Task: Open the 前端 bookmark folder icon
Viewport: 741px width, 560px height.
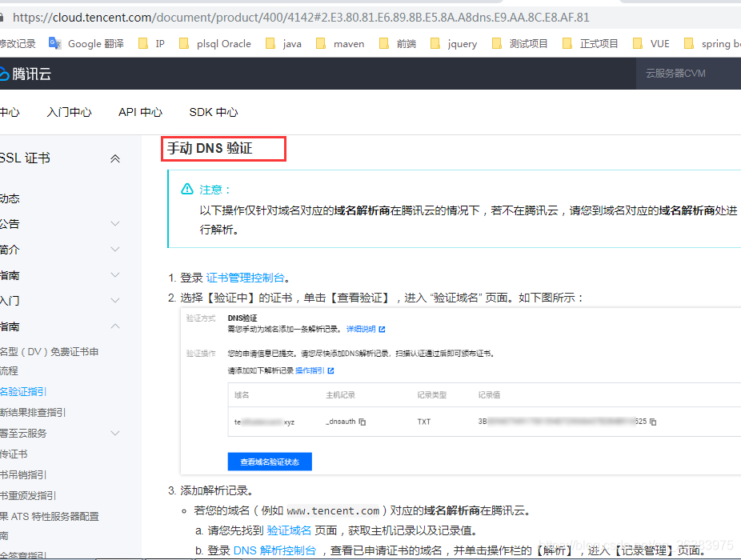Action: pos(384,44)
